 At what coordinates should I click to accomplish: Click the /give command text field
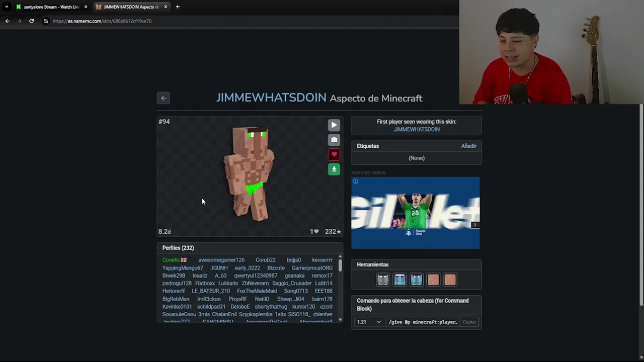point(423,322)
